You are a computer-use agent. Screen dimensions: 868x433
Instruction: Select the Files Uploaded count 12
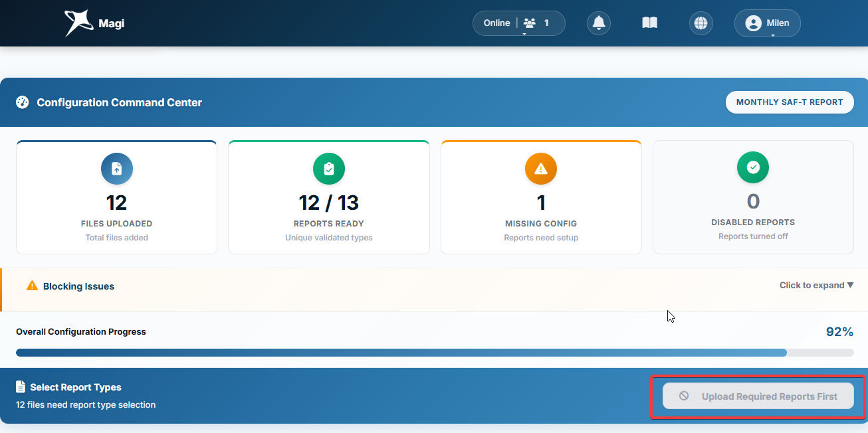click(116, 202)
